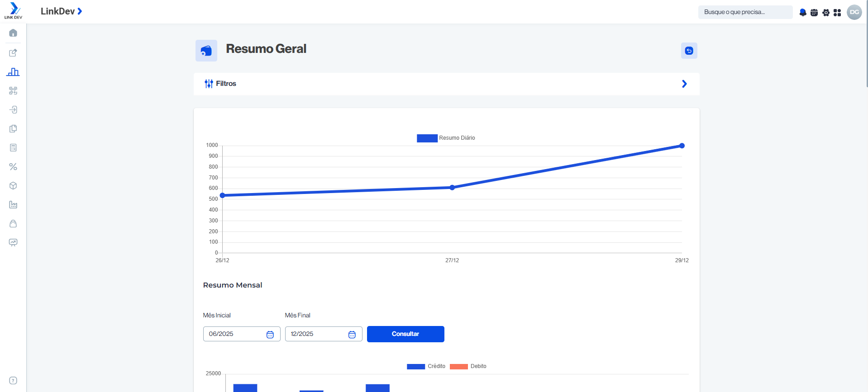This screenshot has width=868, height=392.
Task: Open the presentation chart sidebar icon
Action: click(x=13, y=243)
